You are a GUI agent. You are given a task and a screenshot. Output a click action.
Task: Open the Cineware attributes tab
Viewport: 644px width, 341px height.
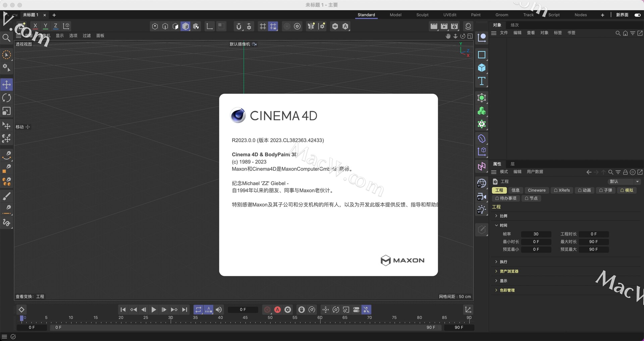click(x=537, y=190)
